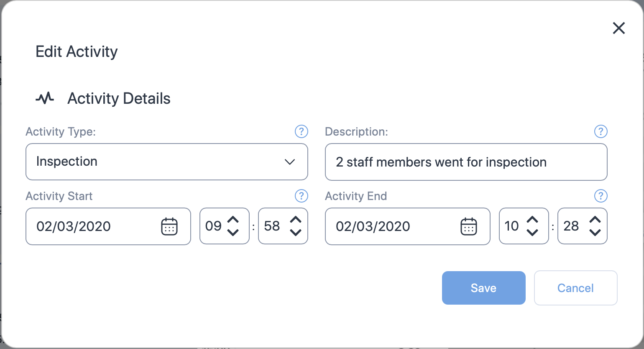Click the Activity Type dropdown chevron
The height and width of the screenshot is (349, 644).
290,162
